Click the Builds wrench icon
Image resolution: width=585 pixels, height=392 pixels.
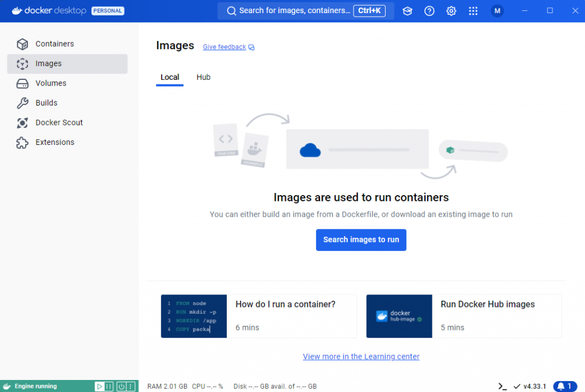22,103
